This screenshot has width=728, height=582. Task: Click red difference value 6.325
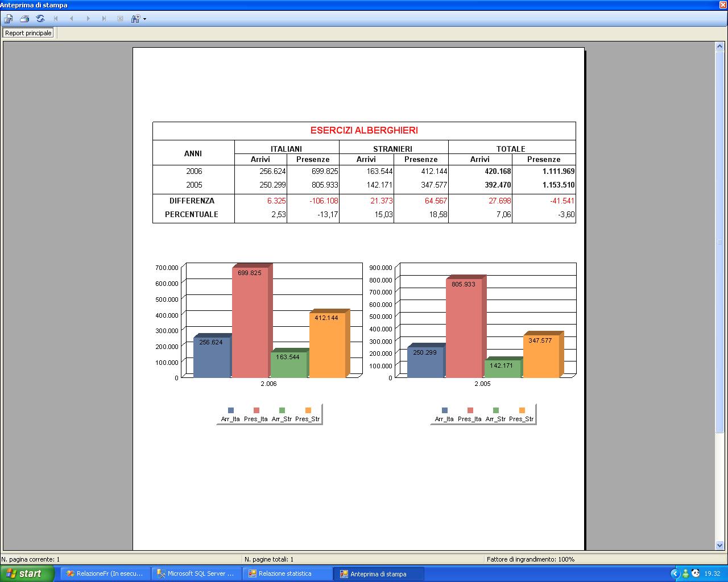coord(276,201)
